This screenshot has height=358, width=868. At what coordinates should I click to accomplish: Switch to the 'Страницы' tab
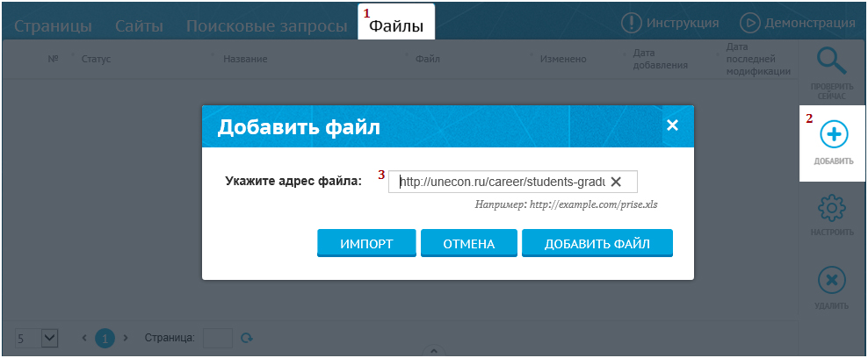tap(53, 26)
